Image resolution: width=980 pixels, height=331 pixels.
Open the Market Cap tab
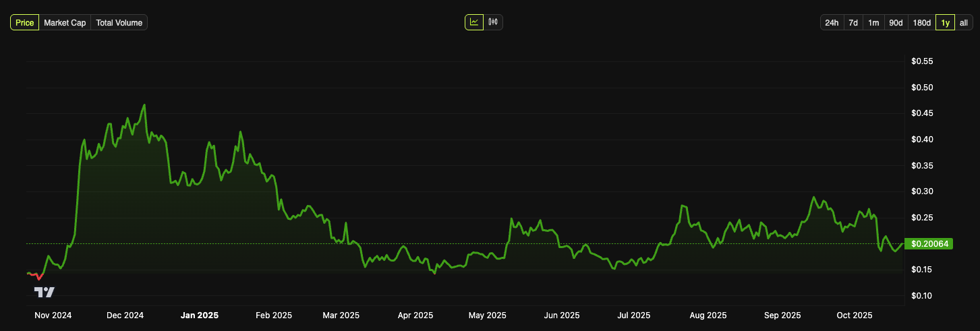pos(65,23)
